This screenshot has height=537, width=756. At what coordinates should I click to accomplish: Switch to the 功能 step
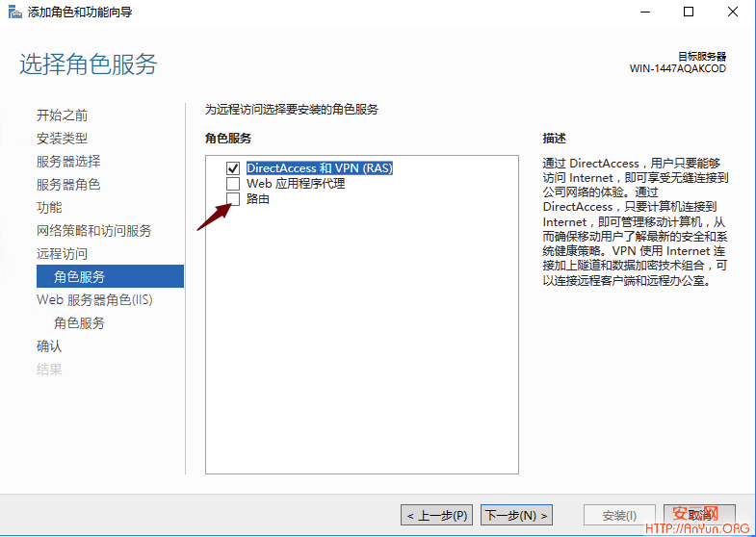tap(49, 208)
